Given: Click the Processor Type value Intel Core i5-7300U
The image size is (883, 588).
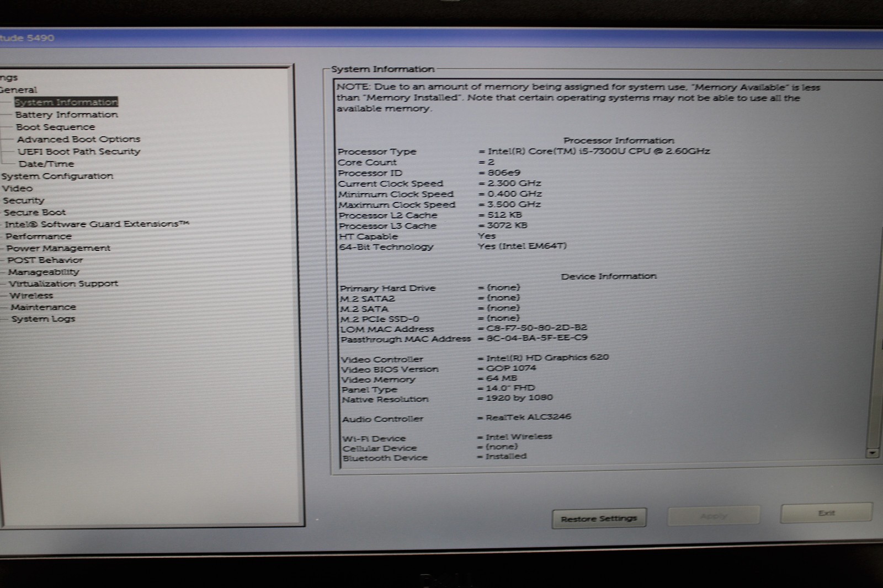Looking at the screenshot, I should (599, 151).
